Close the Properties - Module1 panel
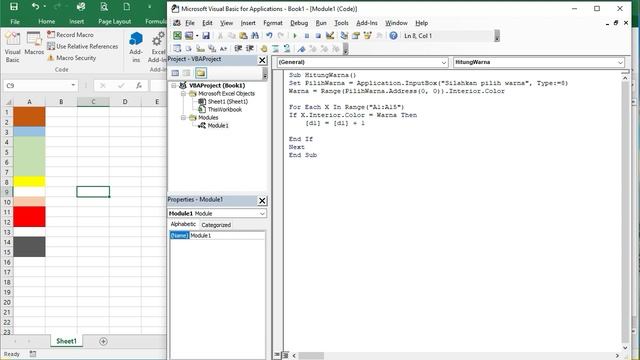 [x=262, y=201]
